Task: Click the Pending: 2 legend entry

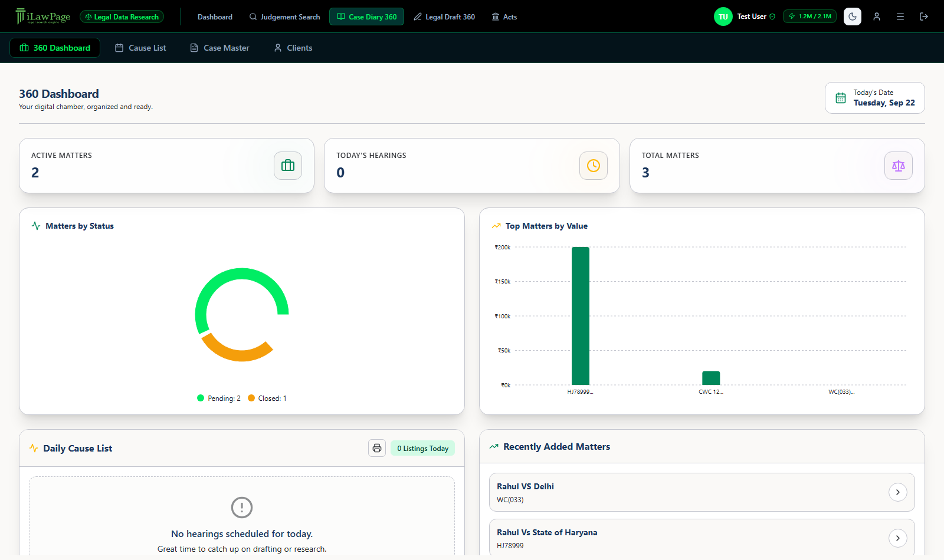Action: coord(219,398)
